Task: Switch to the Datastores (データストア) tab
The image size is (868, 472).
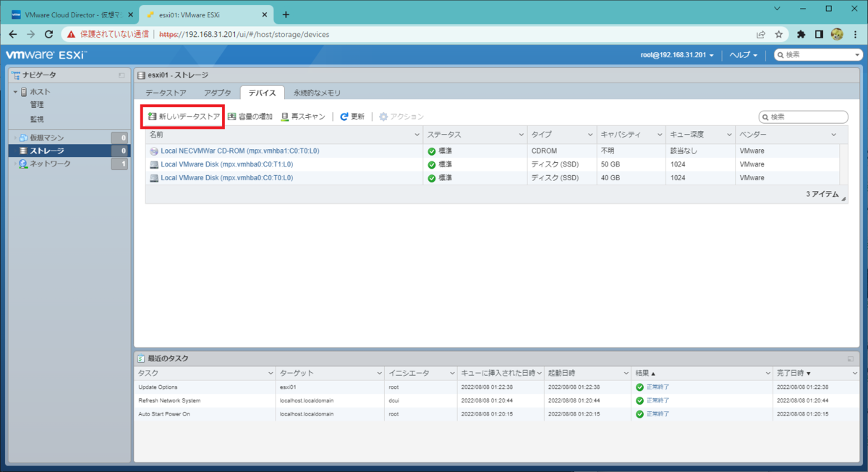Action: click(x=166, y=93)
